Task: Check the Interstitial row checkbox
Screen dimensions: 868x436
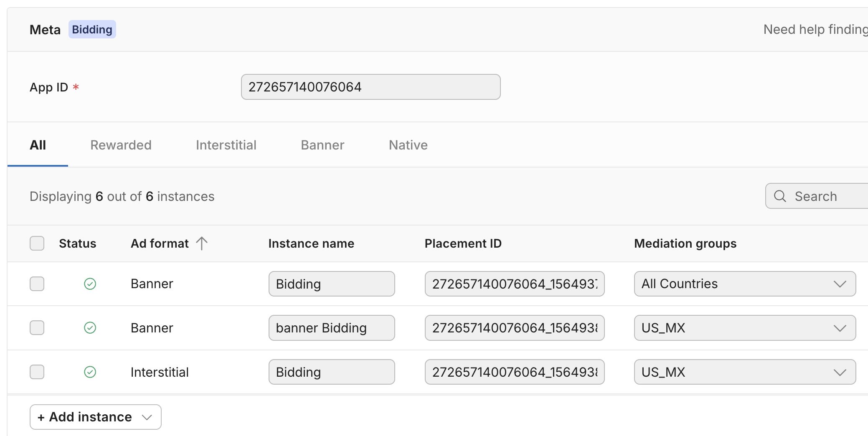Action: click(x=37, y=372)
